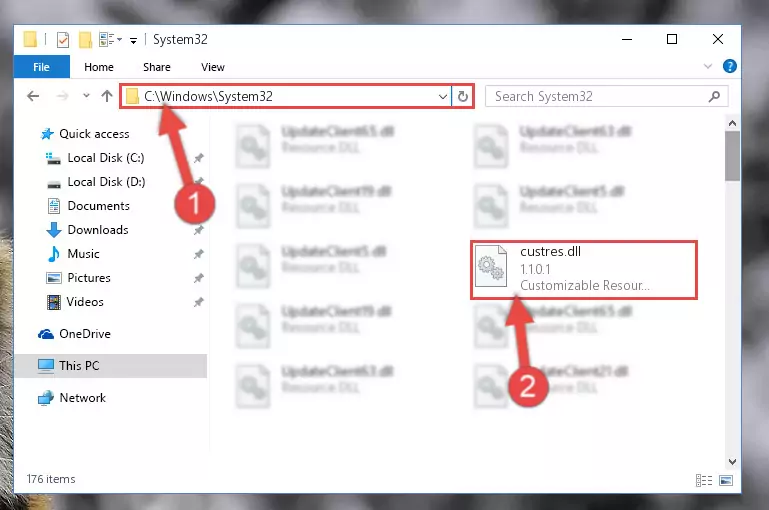The height and width of the screenshot is (510, 769).
Task: Click the New folder quick access icon
Action: point(85,40)
